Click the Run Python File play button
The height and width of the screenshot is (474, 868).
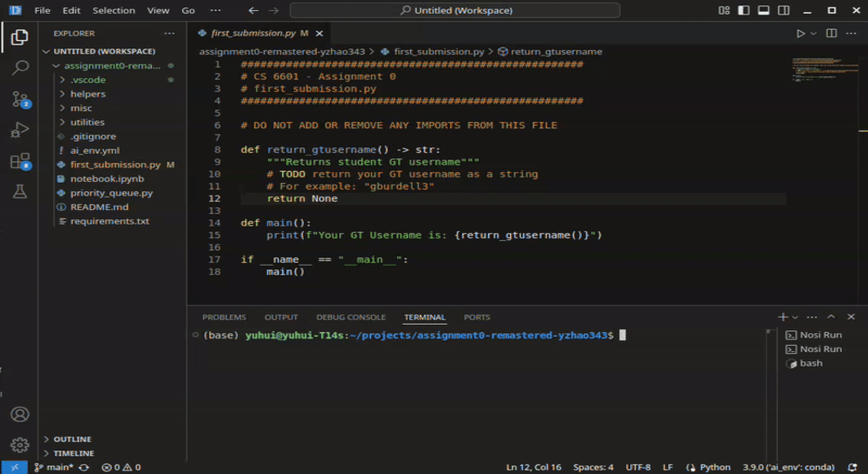click(x=800, y=34)
